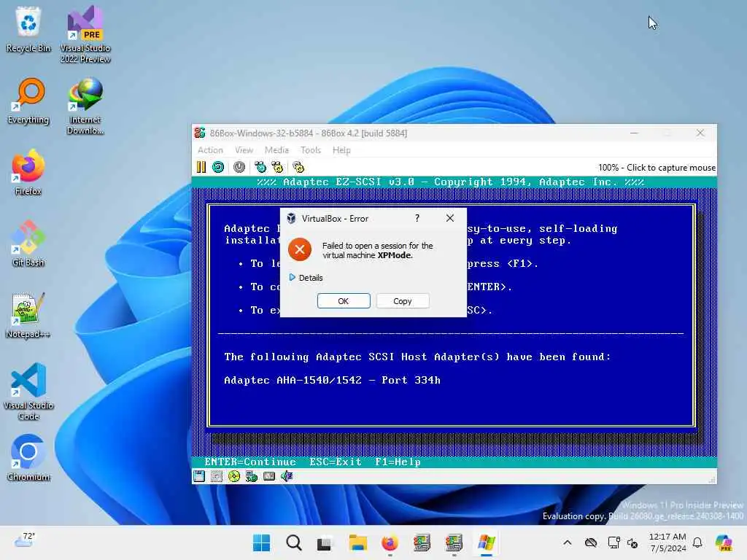The width and height of the screenshot is (747, 560).
Task: Click the gray ACPI power button icon
Action: tap(239, 167)
